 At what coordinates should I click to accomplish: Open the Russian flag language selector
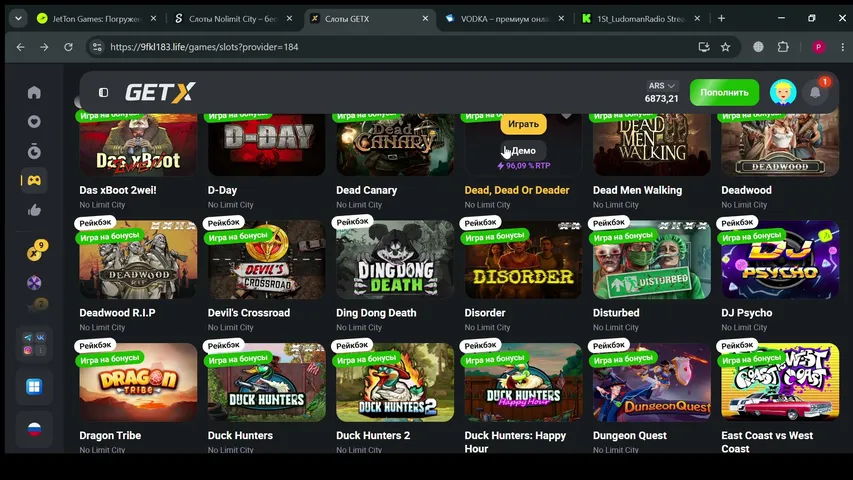(34, 429)
